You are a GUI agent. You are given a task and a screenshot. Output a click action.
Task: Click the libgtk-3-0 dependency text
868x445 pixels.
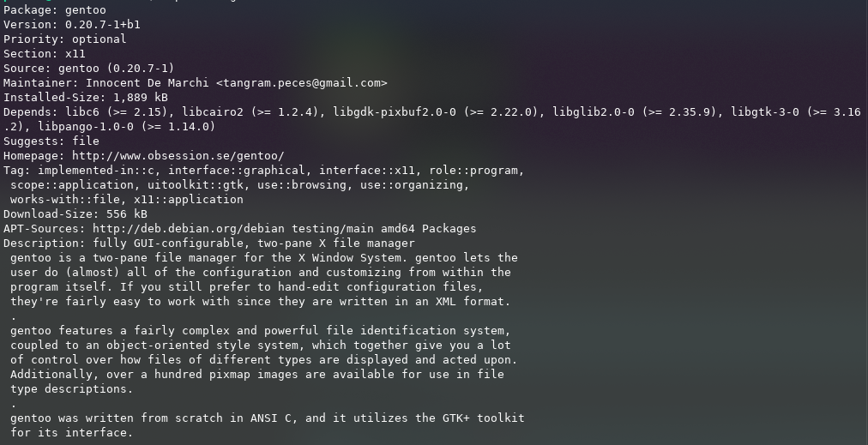[765, 112]
